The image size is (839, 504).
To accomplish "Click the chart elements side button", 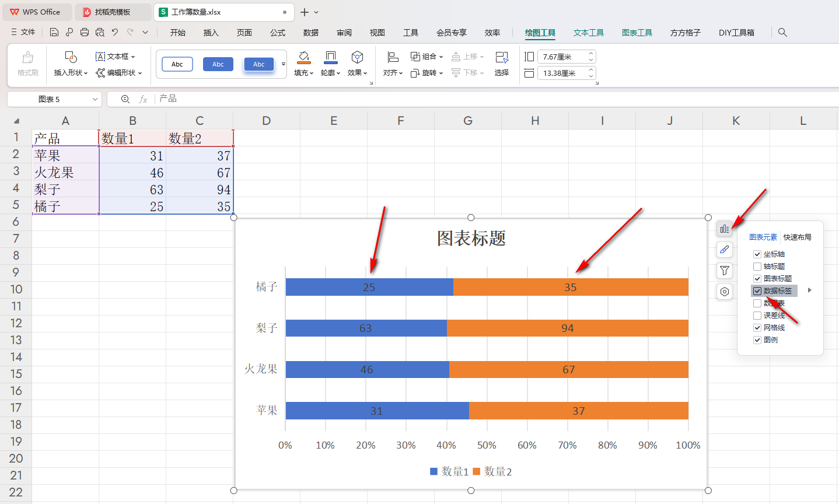I will coord(725,229).
